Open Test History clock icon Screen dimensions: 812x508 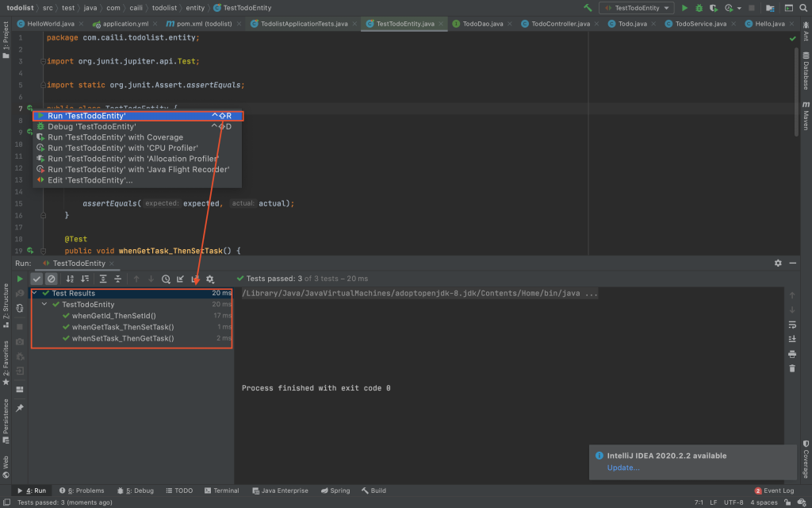click(166, 279)
